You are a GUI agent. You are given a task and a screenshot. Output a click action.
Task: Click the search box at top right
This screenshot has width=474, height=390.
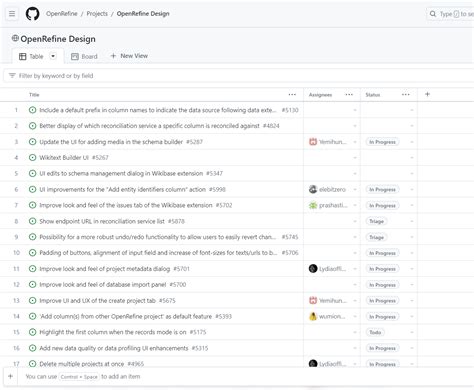click(450, 14)
